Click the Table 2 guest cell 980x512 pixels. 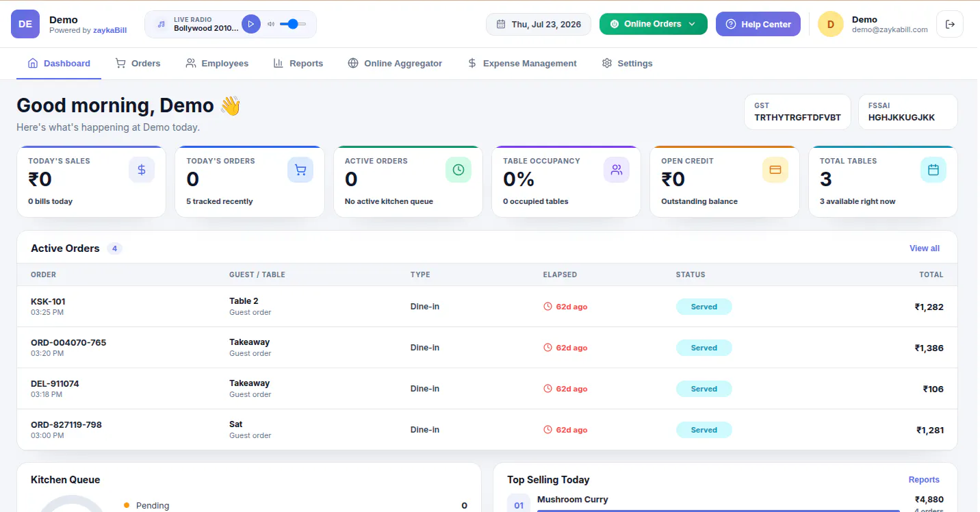(250, 306)
